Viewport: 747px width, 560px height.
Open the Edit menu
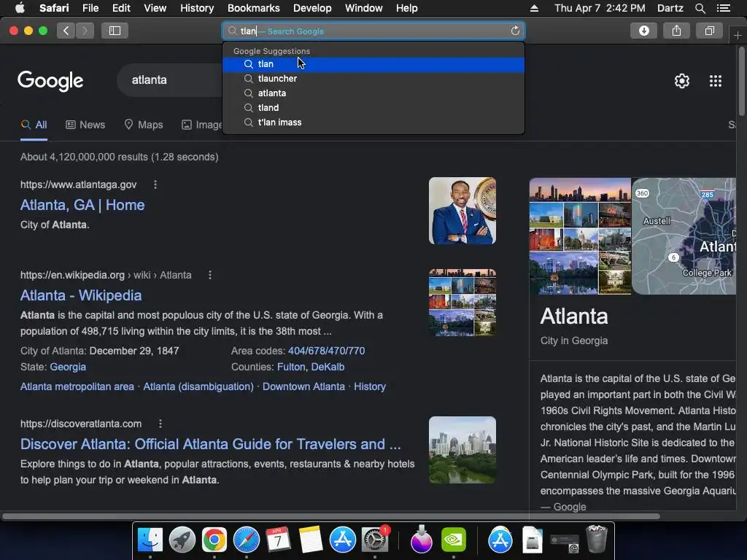[x=121, y=8]
